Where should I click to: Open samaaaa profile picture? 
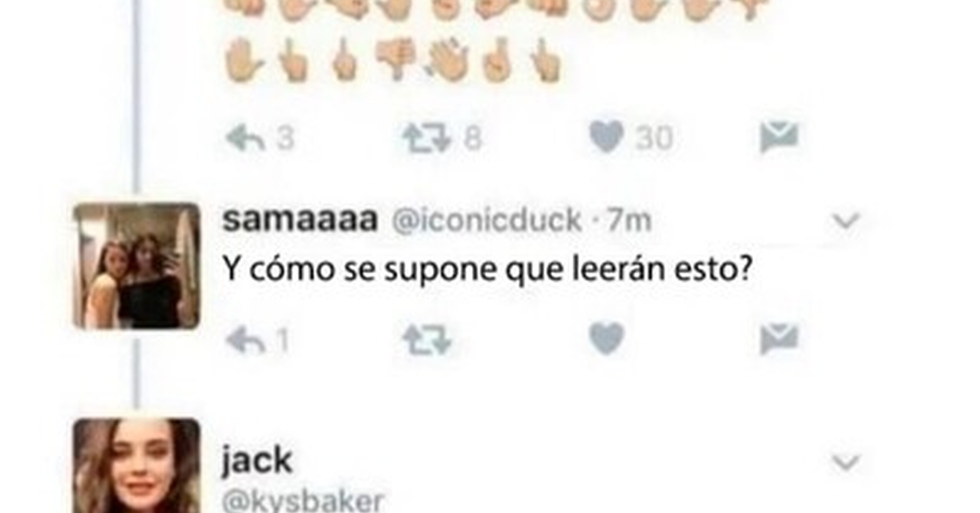click(x=136, y=266)
